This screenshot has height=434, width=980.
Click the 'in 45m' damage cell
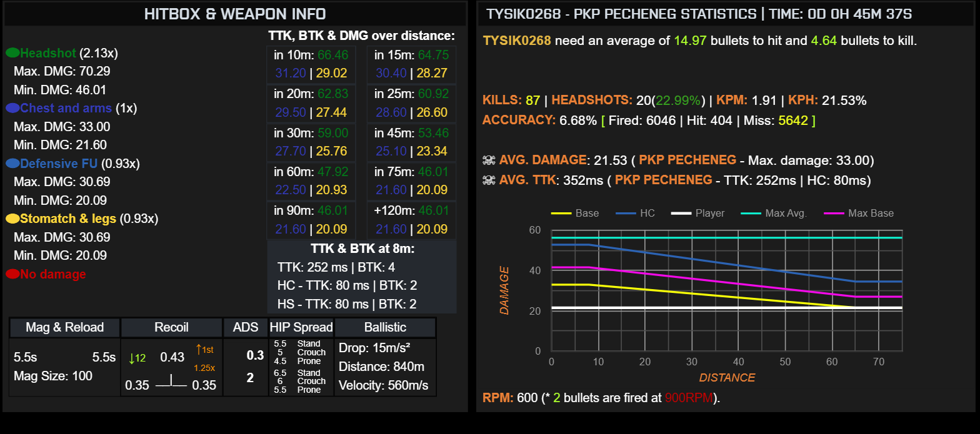[x=411, y=142]
